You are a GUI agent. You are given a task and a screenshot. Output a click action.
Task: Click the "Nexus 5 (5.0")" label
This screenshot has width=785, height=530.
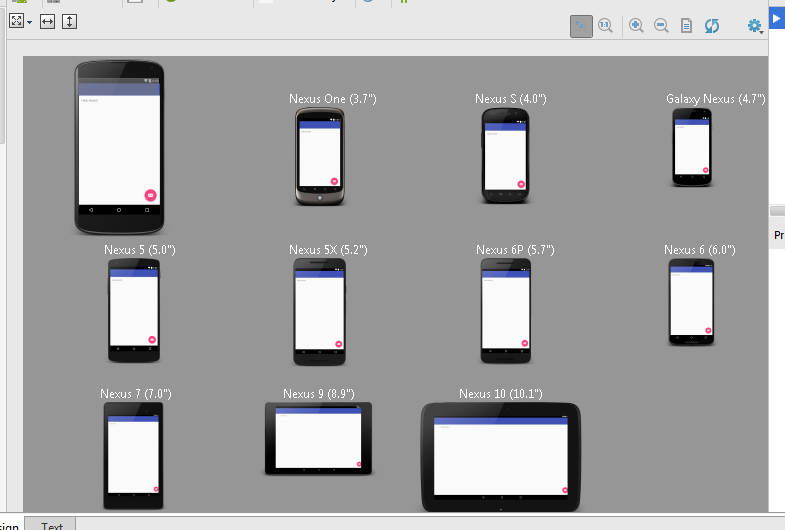pyautogui.click(x=140, y=250)
